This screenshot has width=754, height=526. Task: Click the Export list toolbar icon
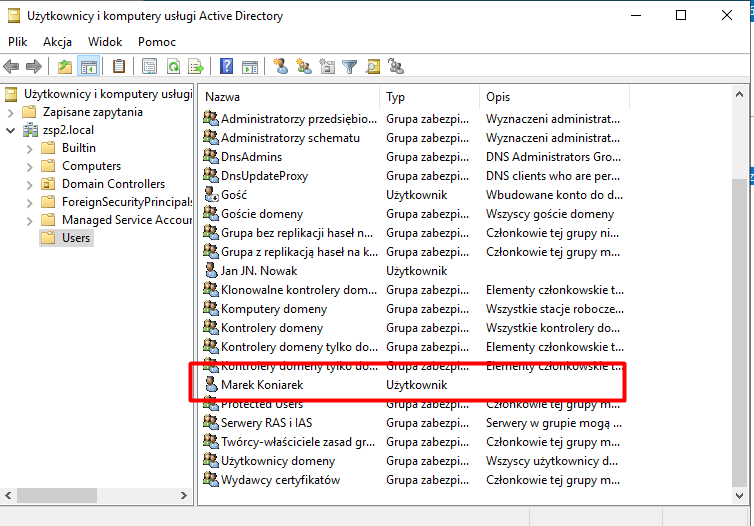pyautogui.click(x=196, y=66)
